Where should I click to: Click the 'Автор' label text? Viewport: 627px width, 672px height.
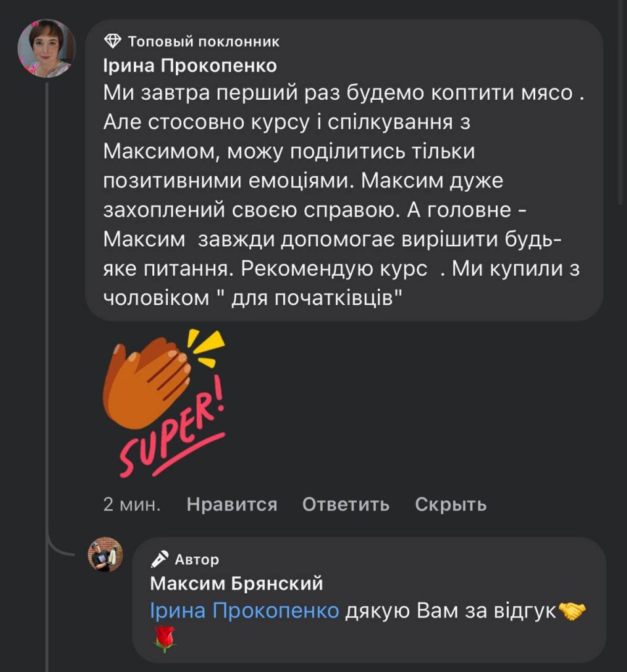[x=197, y=559]
